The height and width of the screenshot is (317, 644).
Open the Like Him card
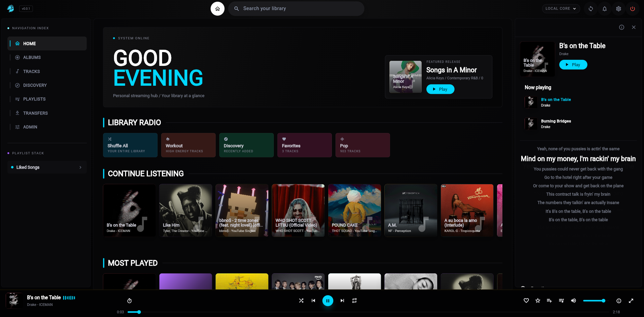pos(186,210)
